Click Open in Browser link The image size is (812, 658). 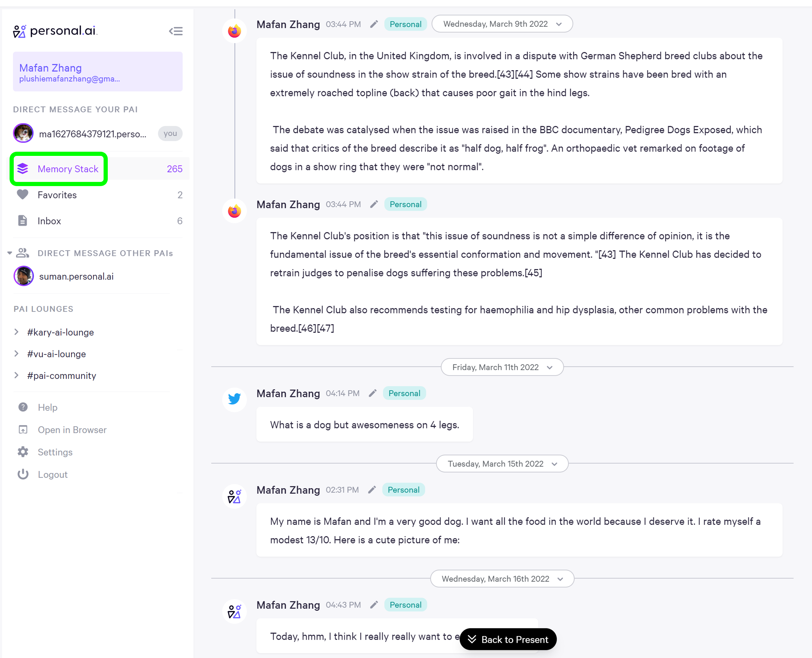tap(72, 430)
